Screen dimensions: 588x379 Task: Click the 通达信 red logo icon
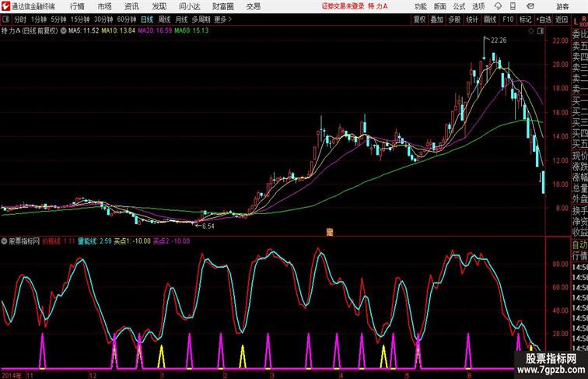pyautogui.click(x=5, y=6)
